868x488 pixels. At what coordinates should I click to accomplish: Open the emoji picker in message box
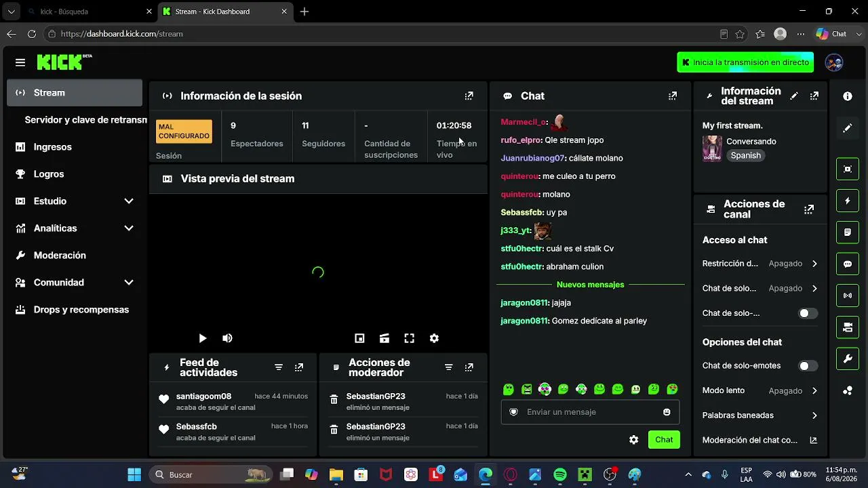coord(667,412)
